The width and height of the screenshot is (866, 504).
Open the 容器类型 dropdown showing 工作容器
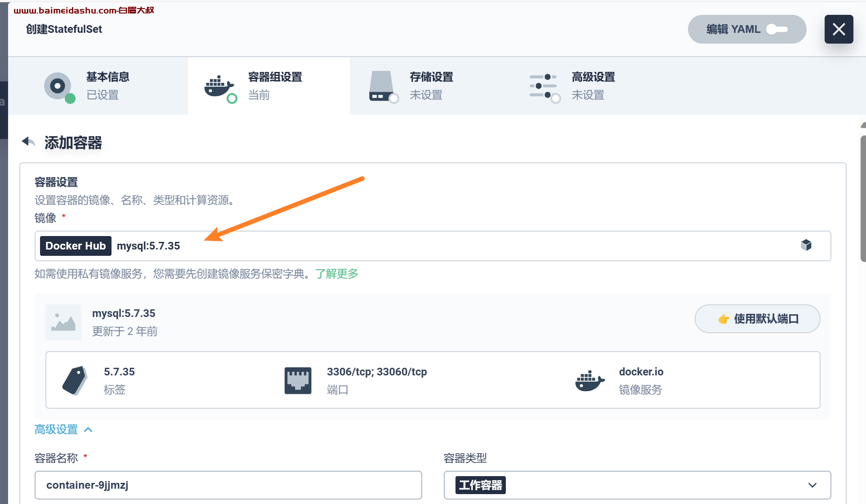click(637, 485)
